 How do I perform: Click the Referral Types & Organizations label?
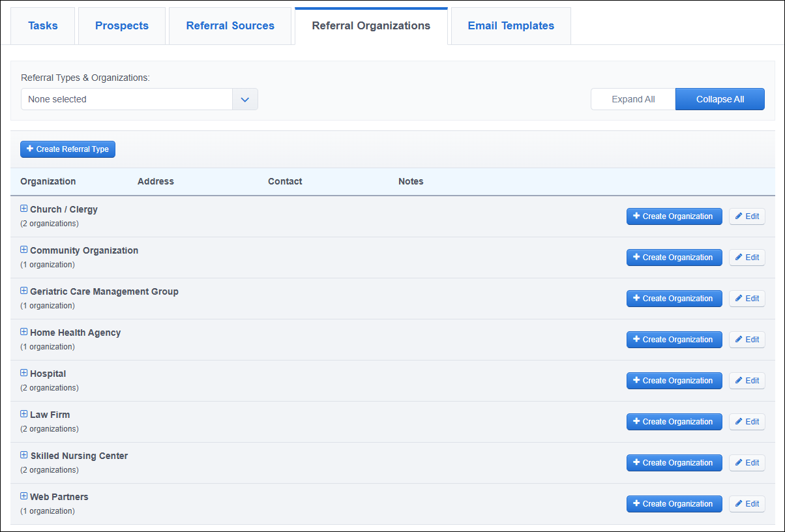point(85,78)
